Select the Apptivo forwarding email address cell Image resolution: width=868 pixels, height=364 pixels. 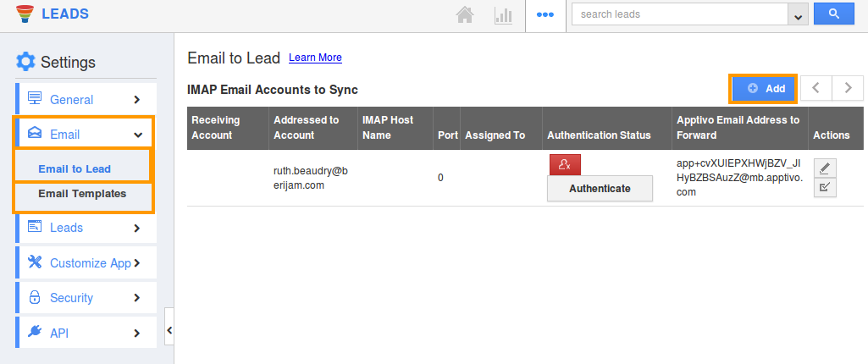(739, 178)
